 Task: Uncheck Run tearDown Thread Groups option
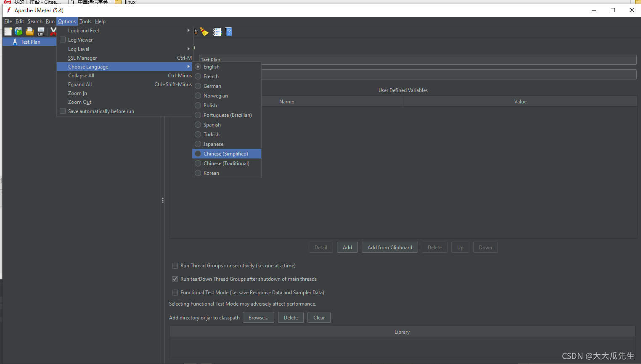175,279
